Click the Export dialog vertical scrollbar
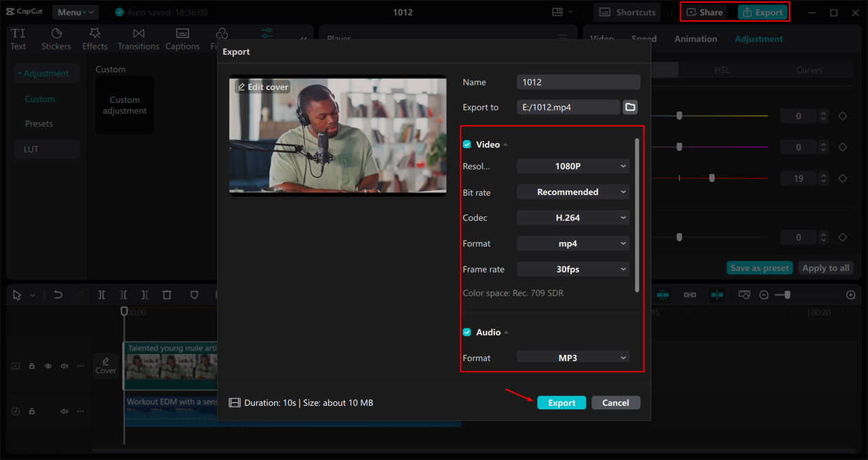Screen dimensions: 868x460 point(637,215)
